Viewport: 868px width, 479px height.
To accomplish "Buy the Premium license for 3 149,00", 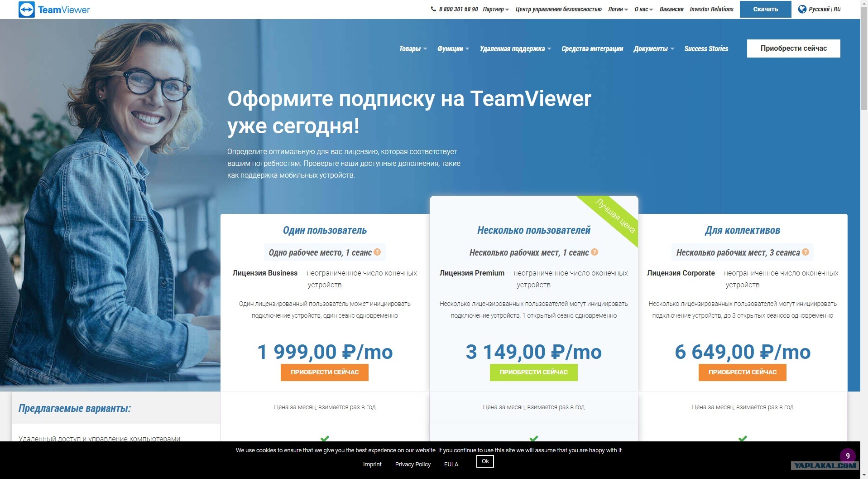I will click(534, 372).
